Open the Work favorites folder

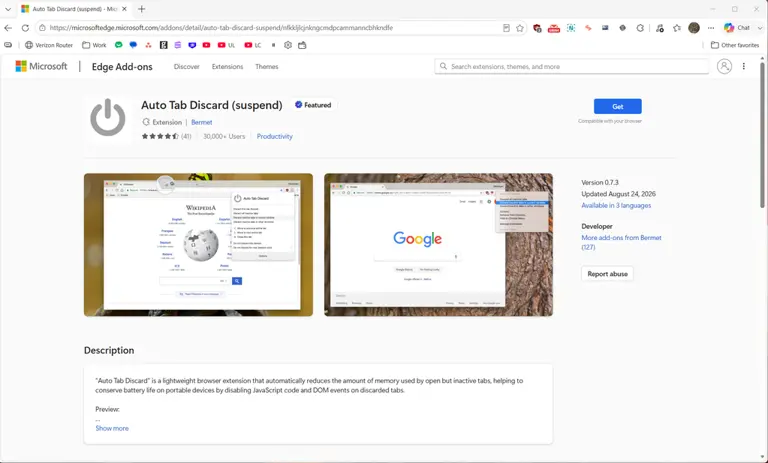94,45
